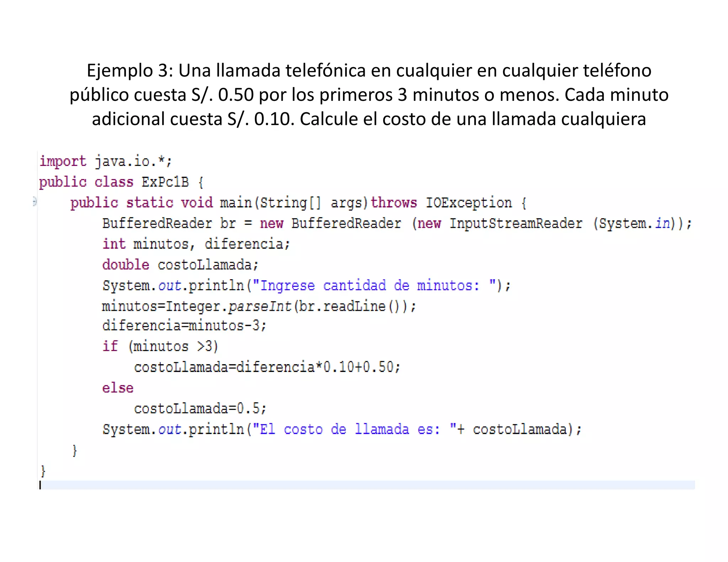Collapse the main method fold marker
Viewport: 728px width, 562px height.
click(x=34, y=202)
